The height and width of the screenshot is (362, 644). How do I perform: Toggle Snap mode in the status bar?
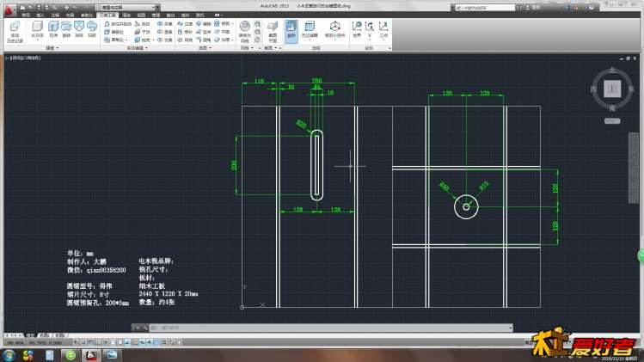click(83, 342)
